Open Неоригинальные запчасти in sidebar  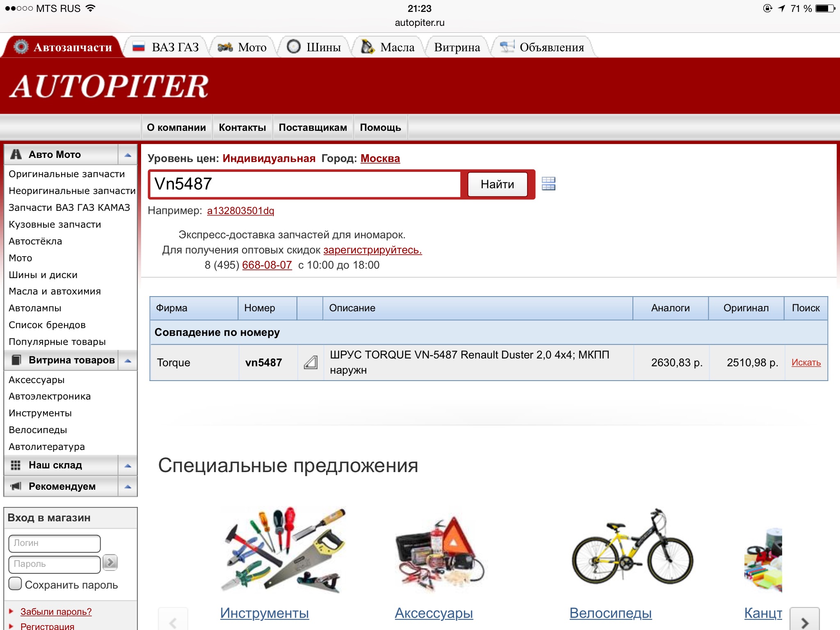click(x=72, y=191)
